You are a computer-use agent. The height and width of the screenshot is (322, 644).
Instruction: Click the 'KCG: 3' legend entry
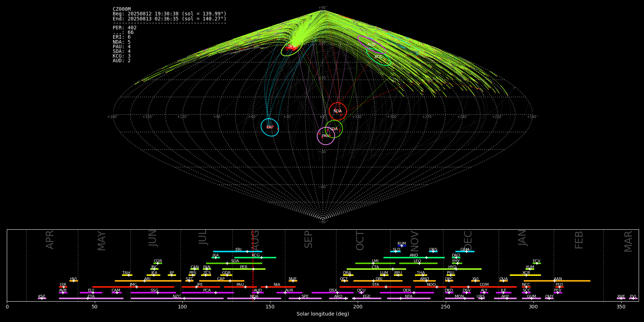(122, 56)
